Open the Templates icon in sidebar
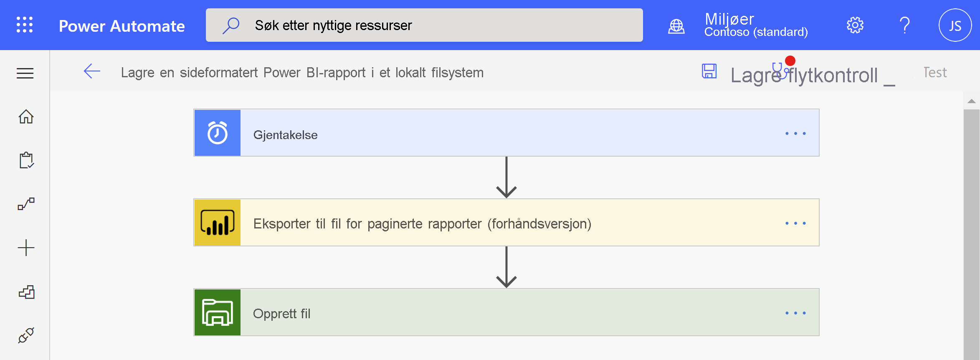 [x=26, y=292]
